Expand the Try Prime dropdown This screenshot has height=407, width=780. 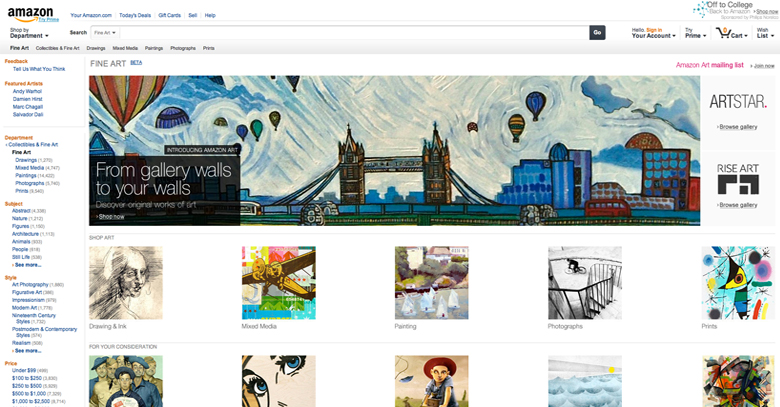tap(695, 33)
